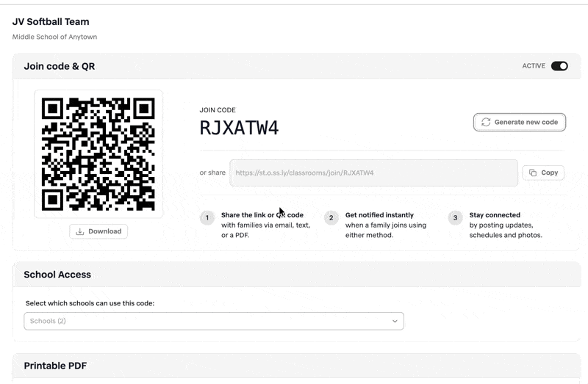Viewport: 588px width, 384px height.
Task: Open the Schools (2) dropdown
Action: point(214,321)
